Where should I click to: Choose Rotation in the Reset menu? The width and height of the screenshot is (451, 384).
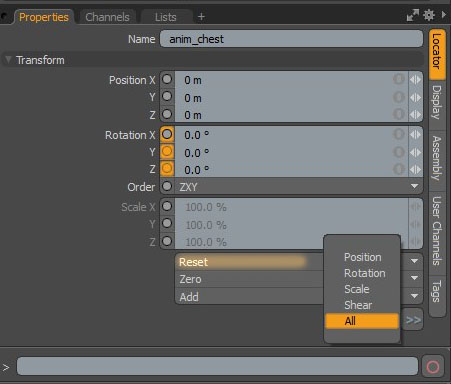(362, 273)
